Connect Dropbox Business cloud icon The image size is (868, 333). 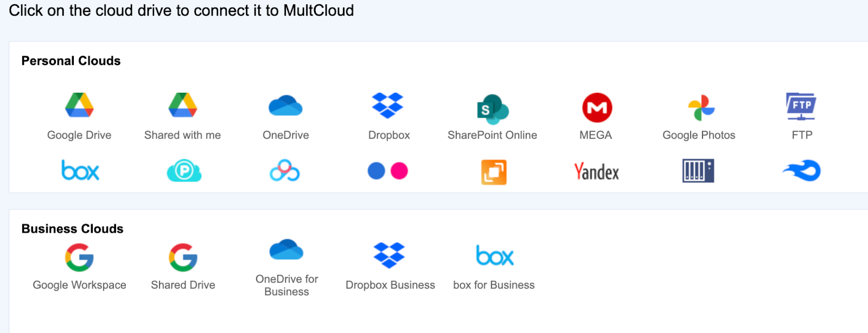(389, 255)
